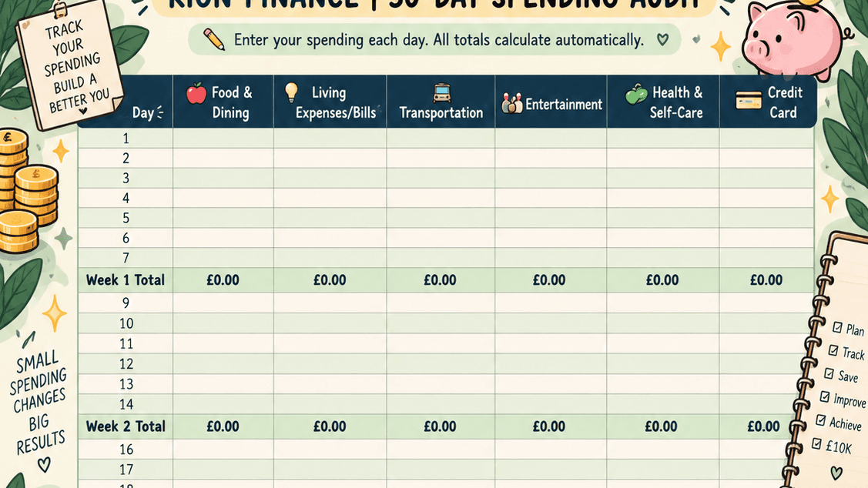
Task: Tick the Achieve checkbox
Action: coord(820,420)
